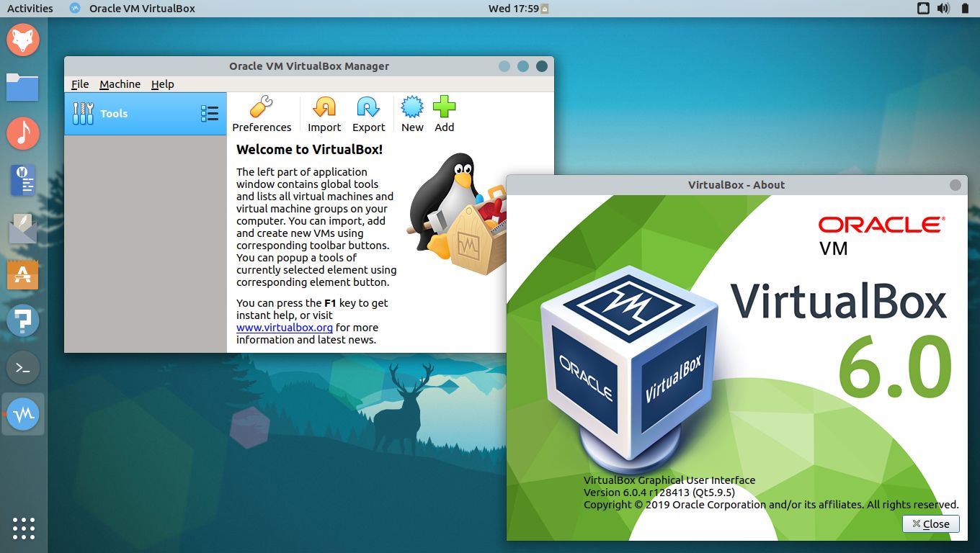Show all applications grid
This screenshot has height=553, width=980.
point(23,528)
